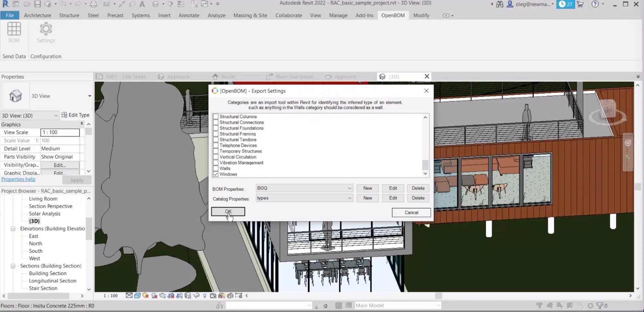The image size is (644, 312).
Task: Open the Properties help link
Action: pos(18,179)
